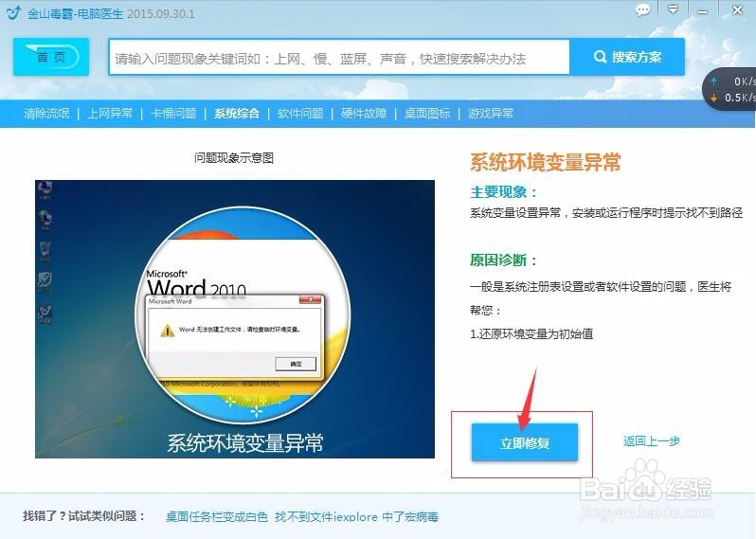
Task: Click the feedback speech bubble icon
Action: (642, 10)
